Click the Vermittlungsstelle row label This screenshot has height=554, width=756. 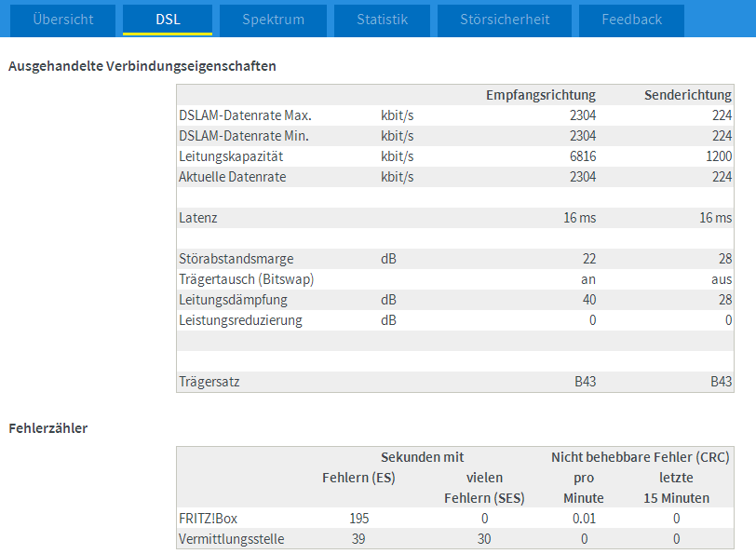[231, 538]
